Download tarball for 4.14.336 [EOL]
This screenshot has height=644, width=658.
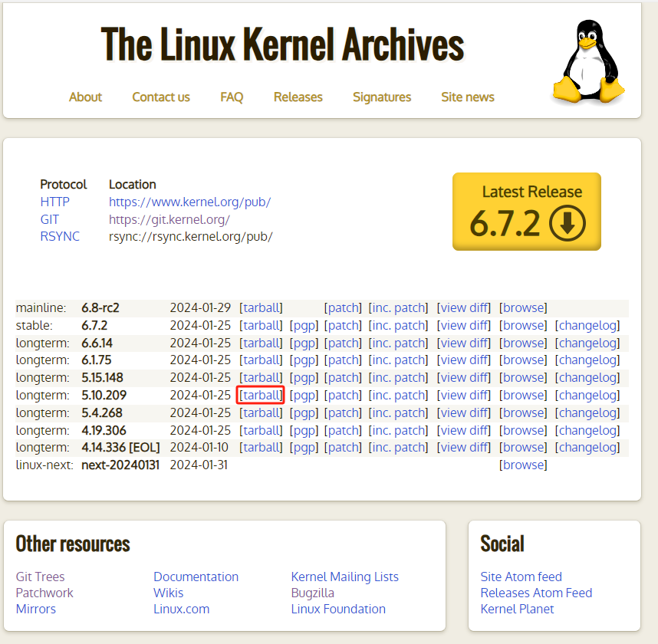[x=261, y=448]
